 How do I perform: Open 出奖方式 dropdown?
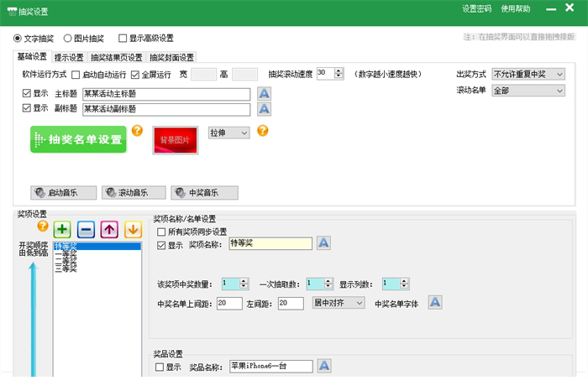(x=528, y=74)
